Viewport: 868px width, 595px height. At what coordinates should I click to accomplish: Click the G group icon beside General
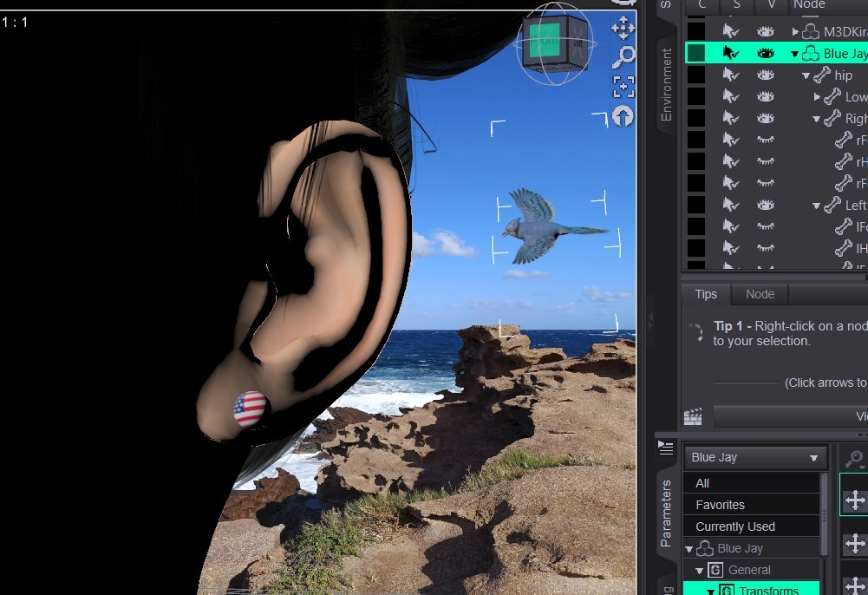tap(715, 570)
